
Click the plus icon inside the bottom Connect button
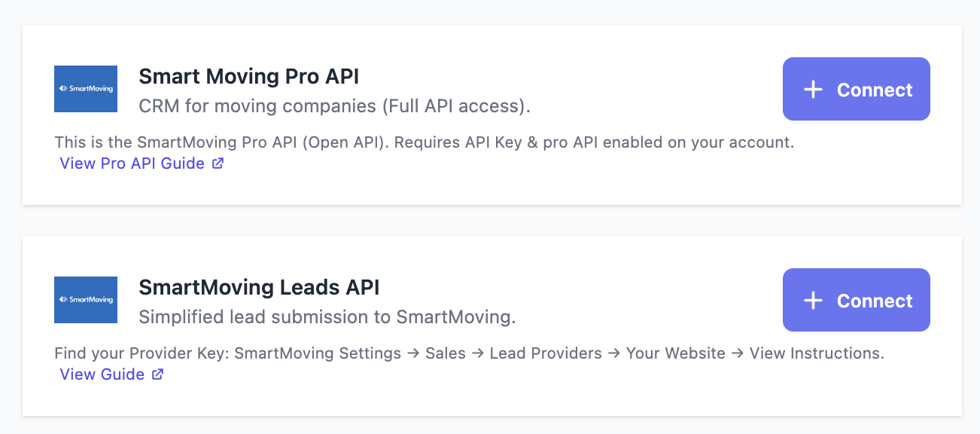coord(813,300)
